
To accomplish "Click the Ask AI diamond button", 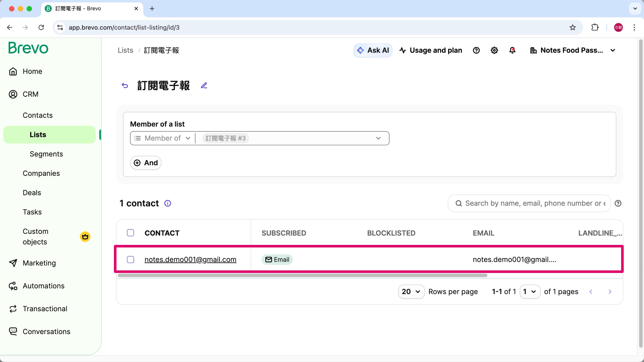I will (x=372, y=50).
